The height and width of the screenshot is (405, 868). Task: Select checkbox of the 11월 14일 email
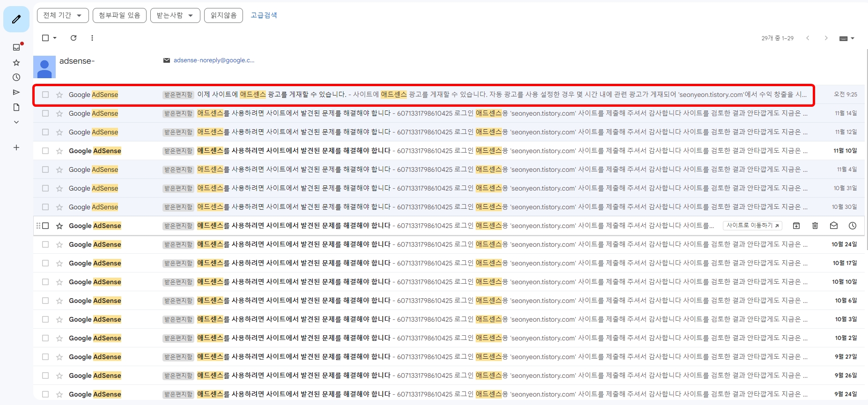45,113
